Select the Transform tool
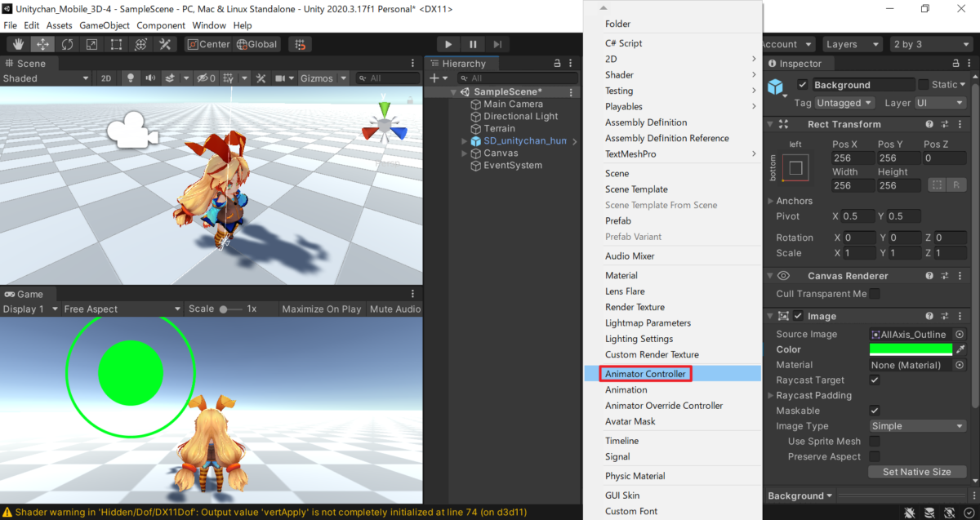Screen dimensions: 980x520 (x=140, y=44)
